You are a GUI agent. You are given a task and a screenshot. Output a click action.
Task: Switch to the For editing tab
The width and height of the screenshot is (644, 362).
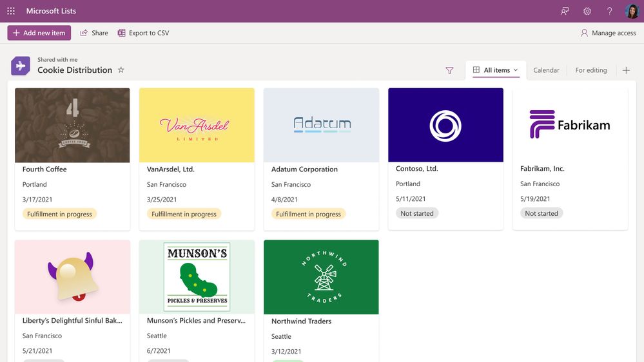(591, 70)
